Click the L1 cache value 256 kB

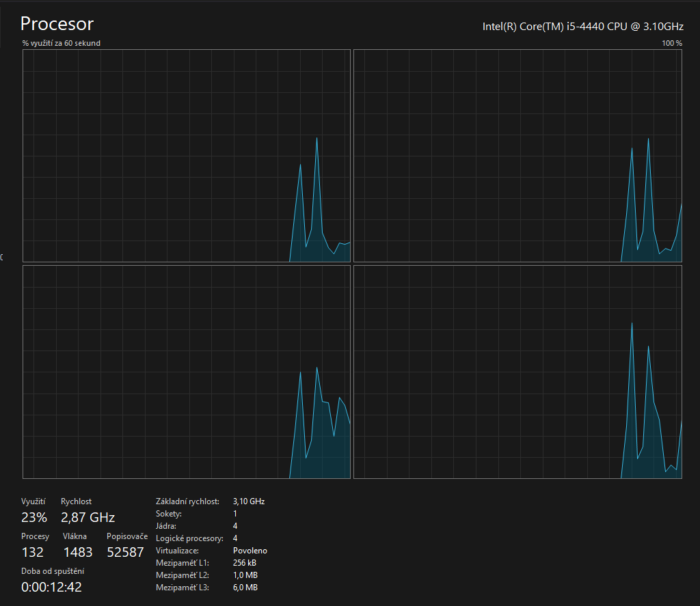[x=245, y=563]
